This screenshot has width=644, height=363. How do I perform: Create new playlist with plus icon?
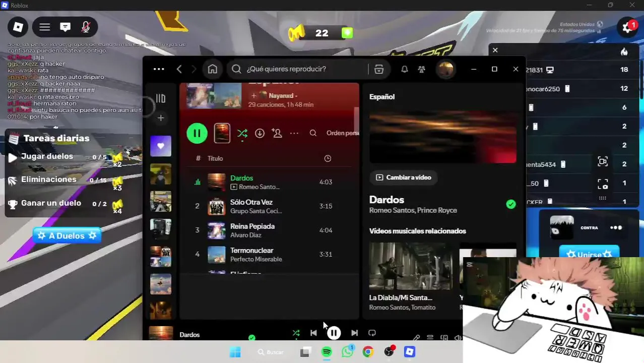[161, 118]
